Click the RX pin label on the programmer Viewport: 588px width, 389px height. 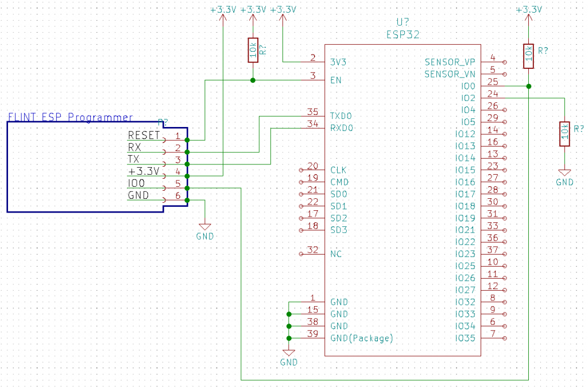pos(134,147)
